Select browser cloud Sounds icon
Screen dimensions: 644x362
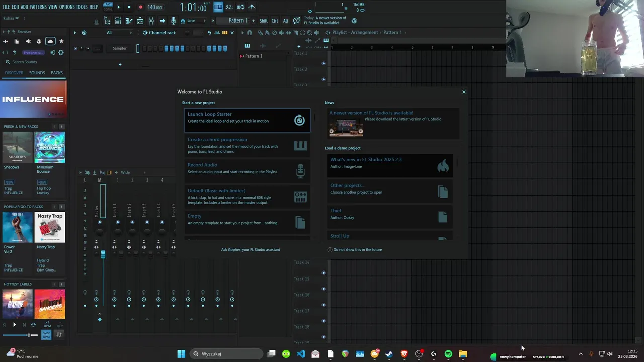click(x=50, y=41)
